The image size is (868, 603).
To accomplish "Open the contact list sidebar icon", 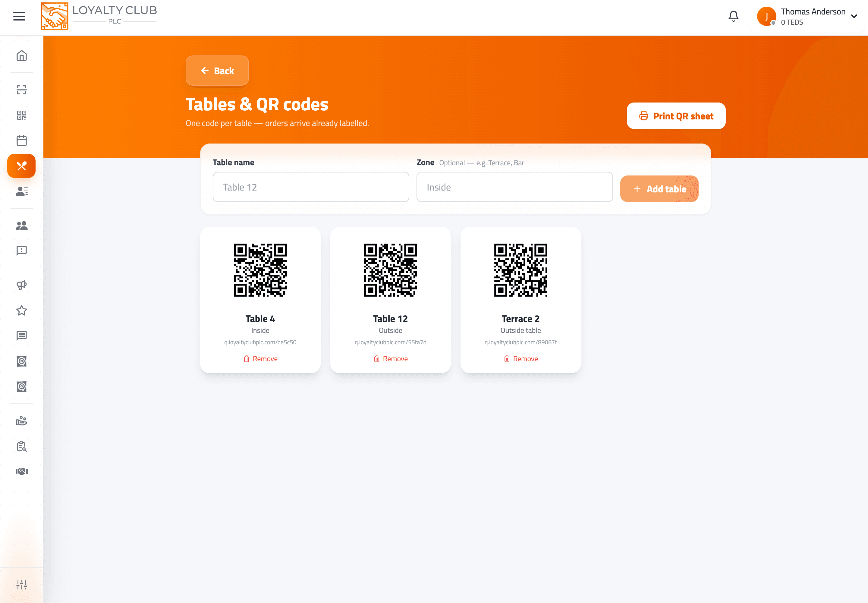I will coord(21,191).
